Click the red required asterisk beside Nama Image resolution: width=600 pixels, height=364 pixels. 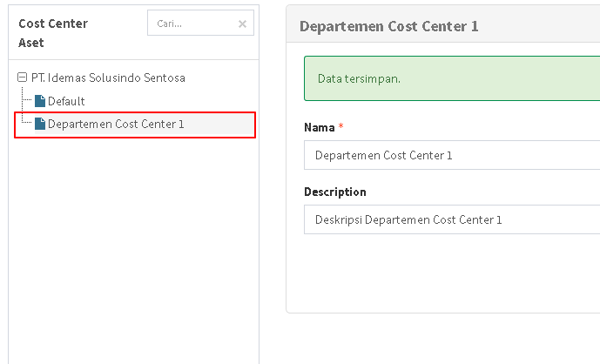[x=341, y=127]
